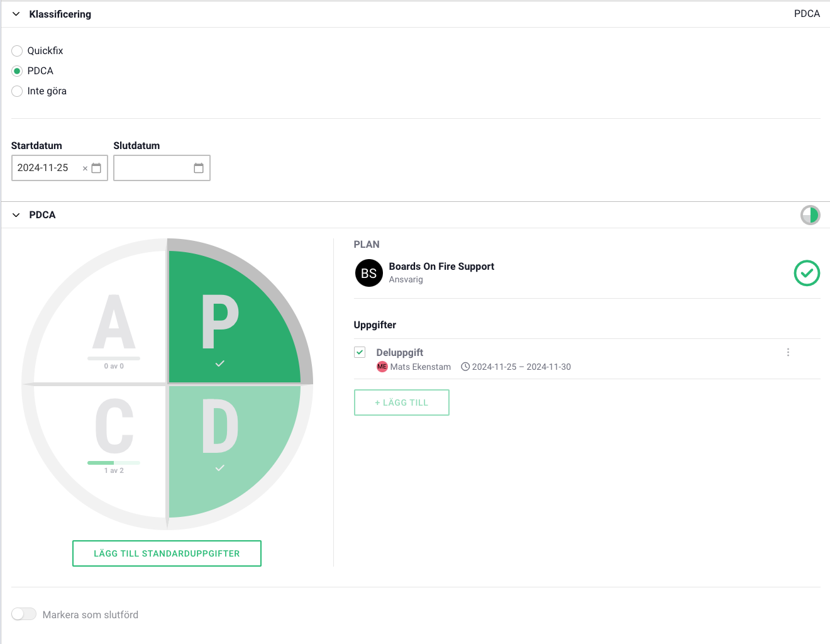Image resolution: width=830 pixels, height=644 pixels.
Task: Collapse the PDCA section
Action: click(x=16, y=215)
